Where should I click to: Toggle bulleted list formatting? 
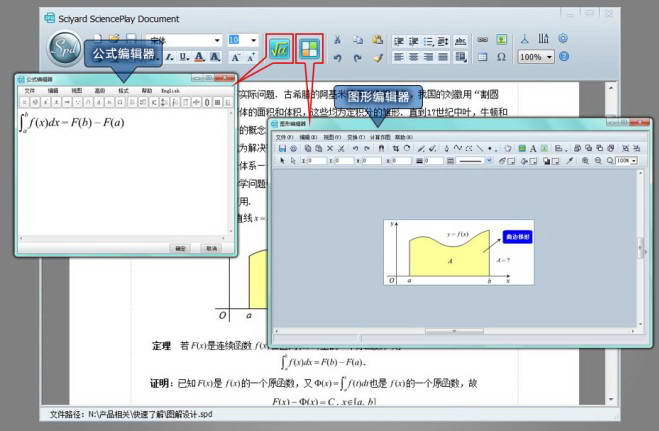tap(428, 41)
